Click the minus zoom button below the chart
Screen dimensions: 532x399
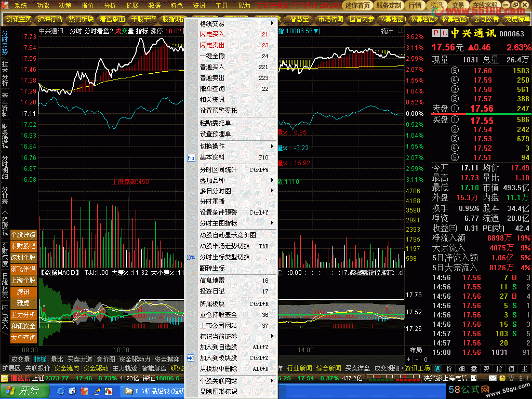pyautogui.click(x=417, y=360)
